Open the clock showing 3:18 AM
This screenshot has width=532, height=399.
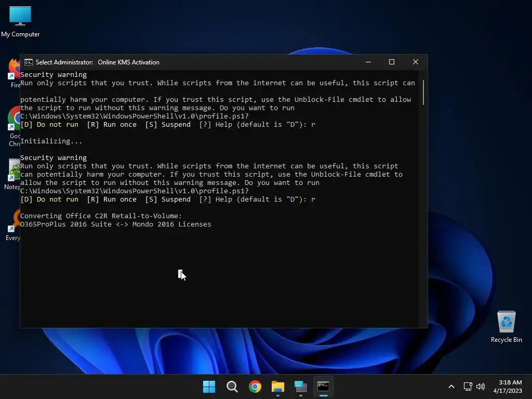[x=508, y=387]
